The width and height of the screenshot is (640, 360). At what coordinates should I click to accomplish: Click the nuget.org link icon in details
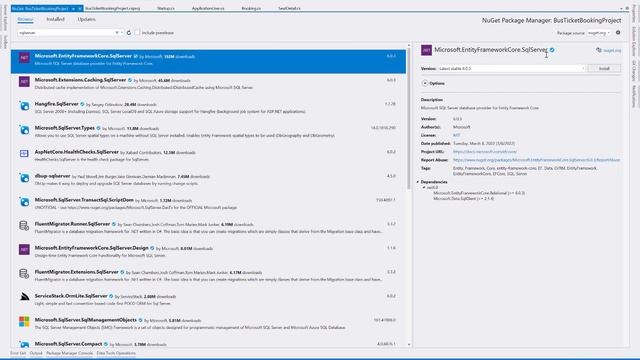point(599,50)
